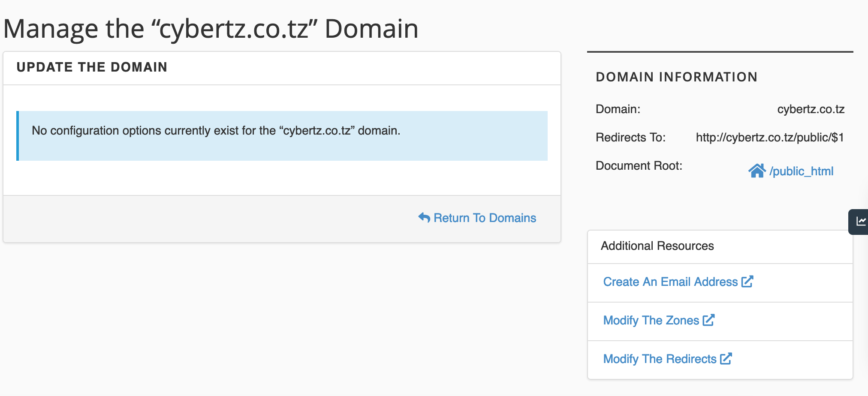
Task: Open the statistics chart side tab
Action: (x=860, y=222)
